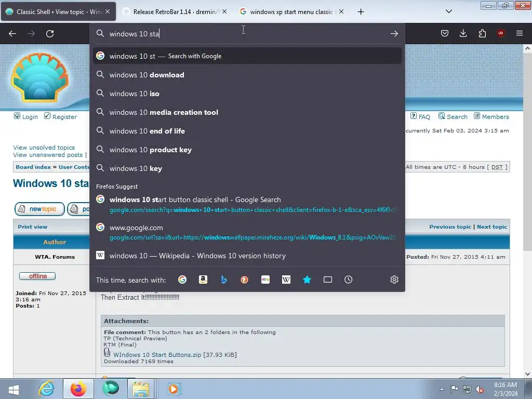Viewport: 532px width, 399px height.
Task: Choose the 'windows 10 product key' suggestion
Action: [x=247, y=150]
